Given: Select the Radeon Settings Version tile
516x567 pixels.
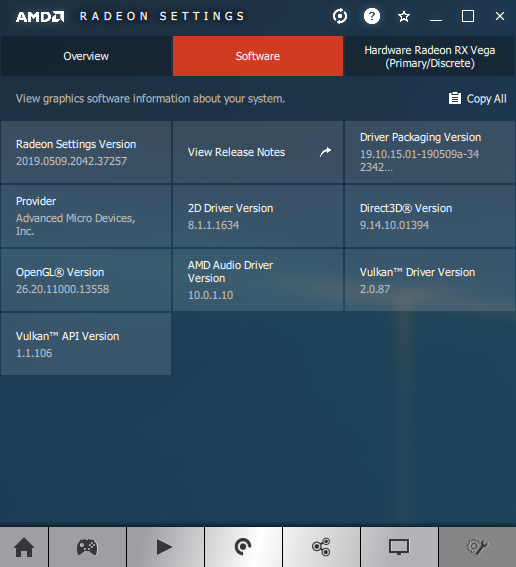Looking at the screenshot, I should (86, 152).
